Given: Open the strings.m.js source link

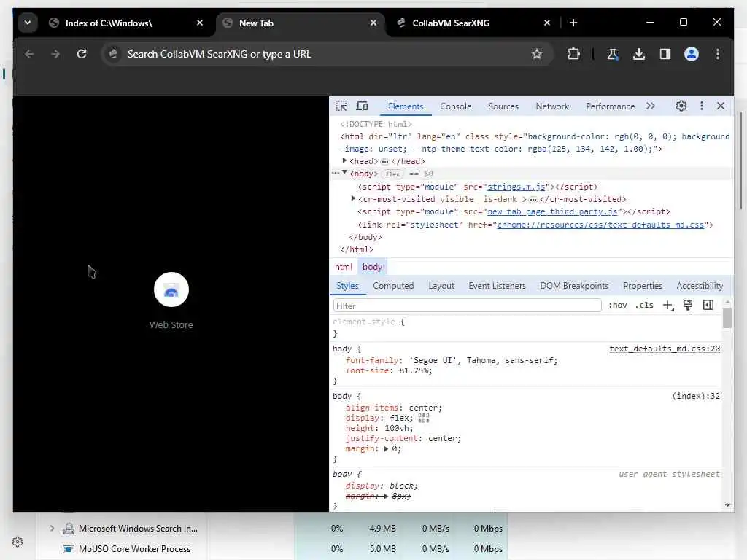Looking at the screenshot, I should tap(516, 187).
